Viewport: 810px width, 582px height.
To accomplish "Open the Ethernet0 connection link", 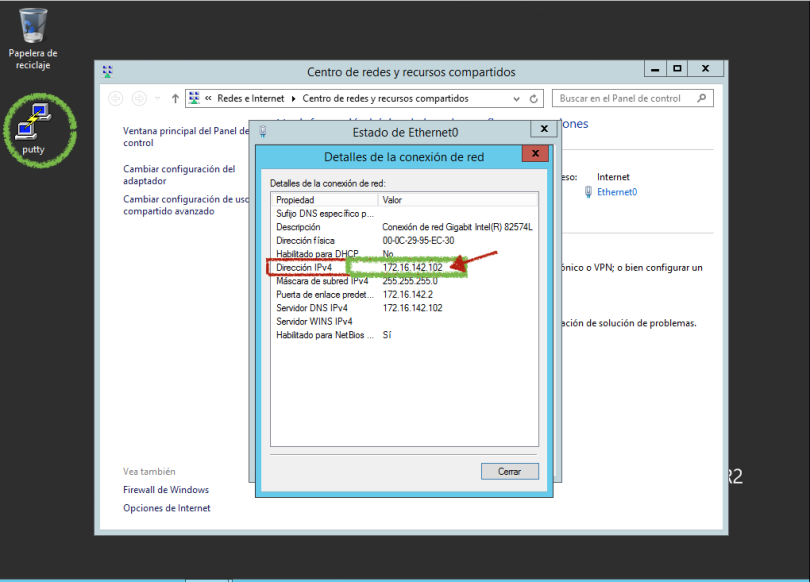I will click(x=616, y=192).
